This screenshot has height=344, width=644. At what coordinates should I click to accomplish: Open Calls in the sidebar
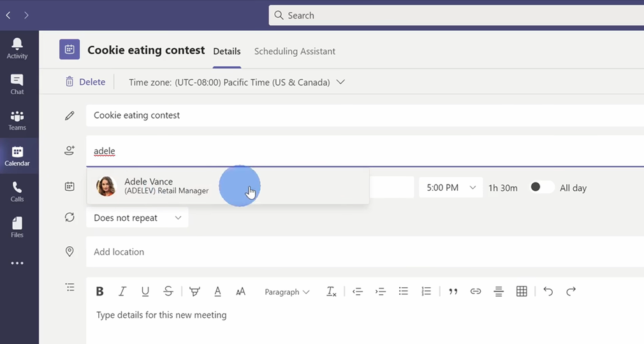click(17, 191)
